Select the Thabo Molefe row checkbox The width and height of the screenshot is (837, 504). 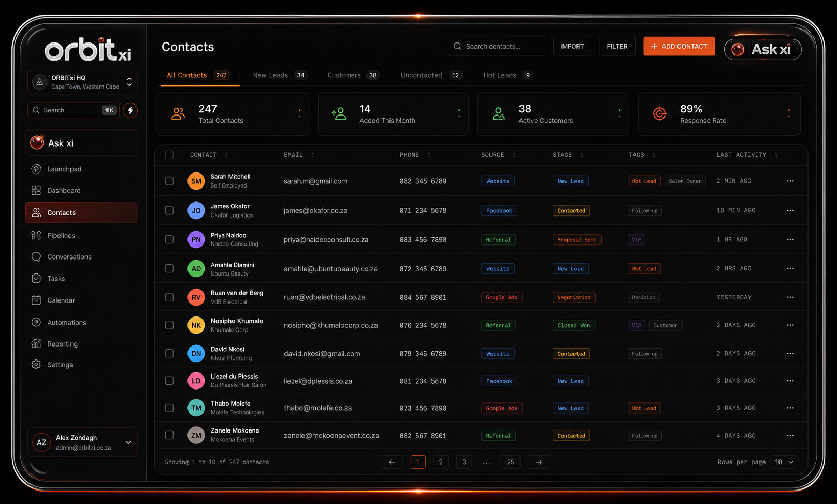click(169, 408)
